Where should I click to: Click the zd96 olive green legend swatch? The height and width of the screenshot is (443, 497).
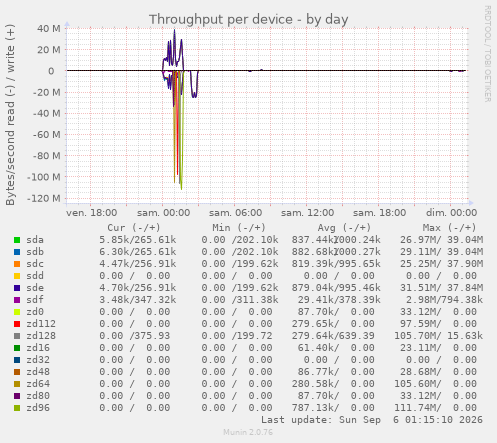pos(17,408)
